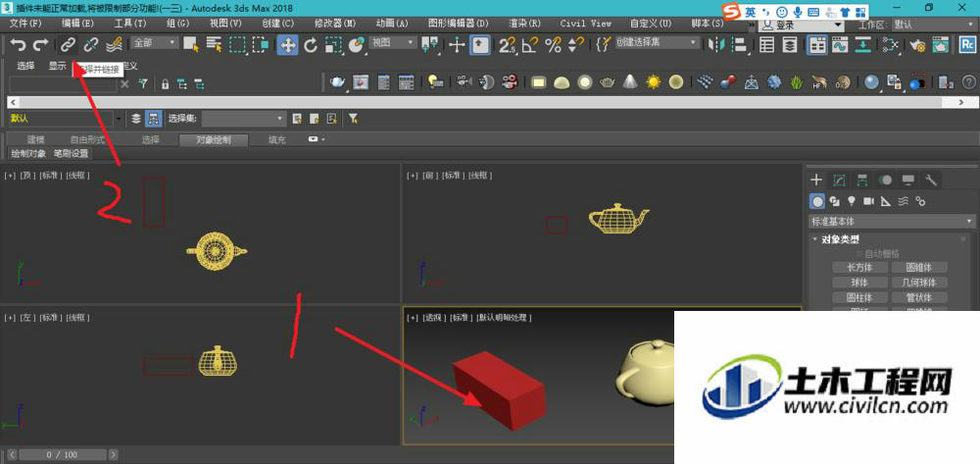Open the Schematic View icon
This screenshot has width=980, height=464.
tap(863, 44)
